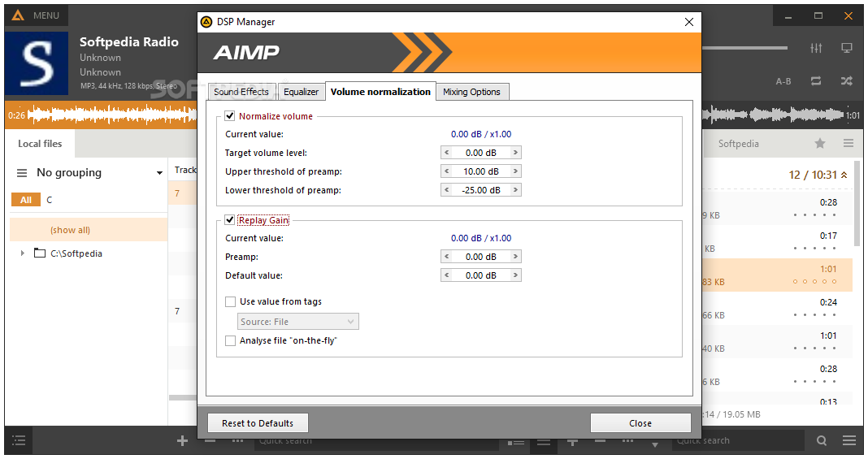Click the minus icon under Local files panel

[210, 441]
